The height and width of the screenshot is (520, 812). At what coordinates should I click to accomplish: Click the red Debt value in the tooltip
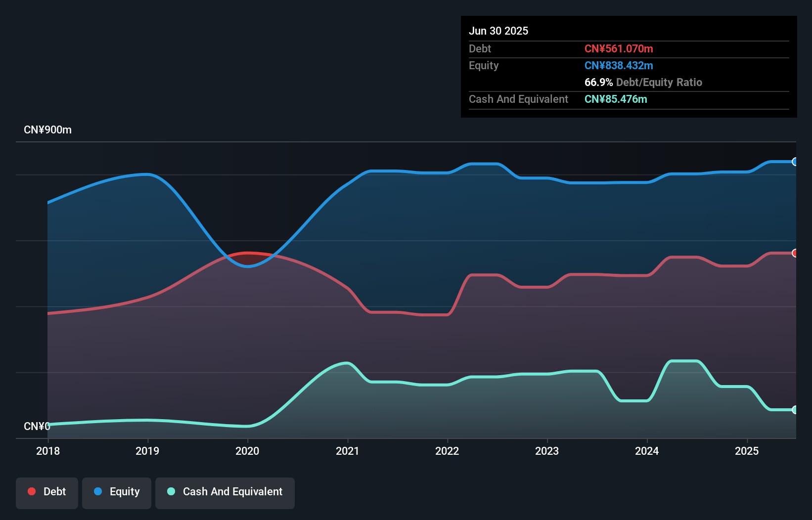tap(619, 48)
